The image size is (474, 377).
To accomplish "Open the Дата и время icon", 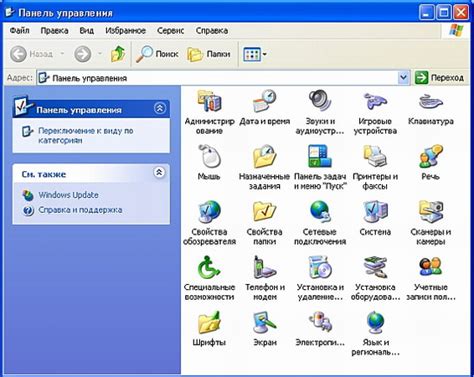I will pyautogui.click(x=264, y=101).
